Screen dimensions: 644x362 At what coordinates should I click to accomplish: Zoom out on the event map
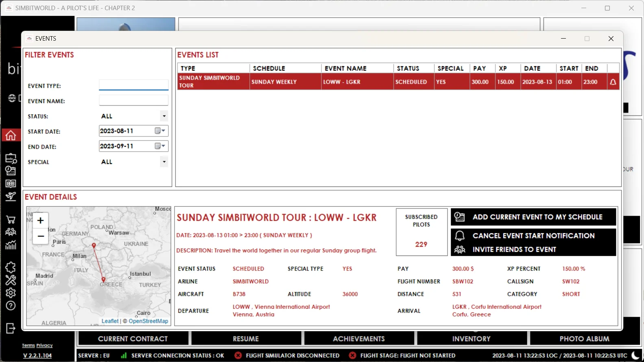(x=40, y=236)
